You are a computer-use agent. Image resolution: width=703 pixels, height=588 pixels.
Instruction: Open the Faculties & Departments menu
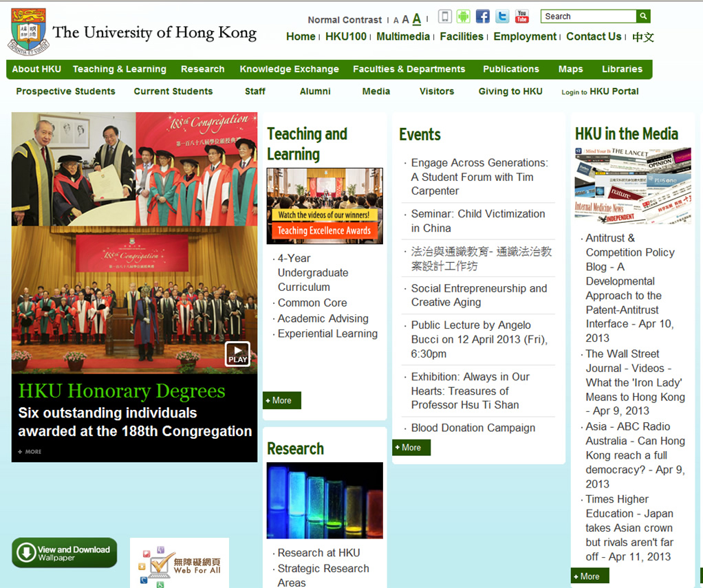coord(409,69)
